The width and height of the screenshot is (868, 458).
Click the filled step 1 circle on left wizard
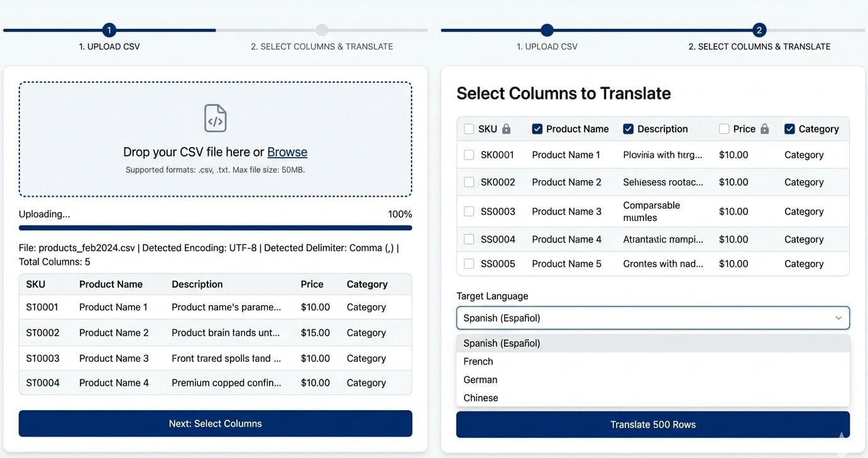click(109, 30)
